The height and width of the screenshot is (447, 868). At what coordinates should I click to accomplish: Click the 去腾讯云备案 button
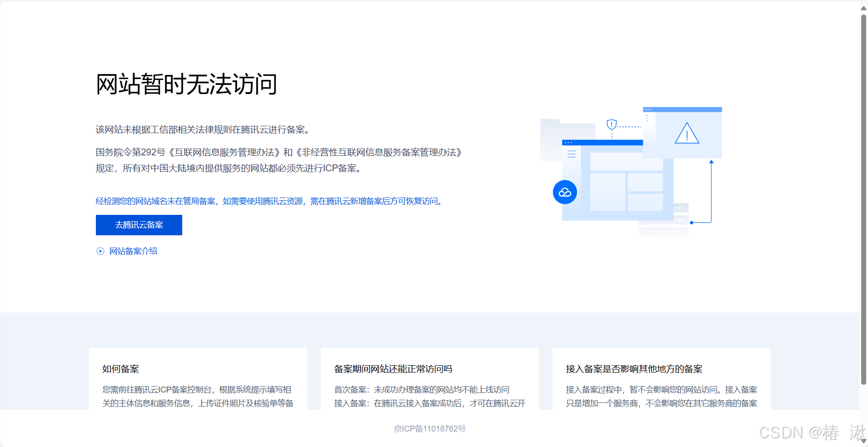click(x=139, y=225)
